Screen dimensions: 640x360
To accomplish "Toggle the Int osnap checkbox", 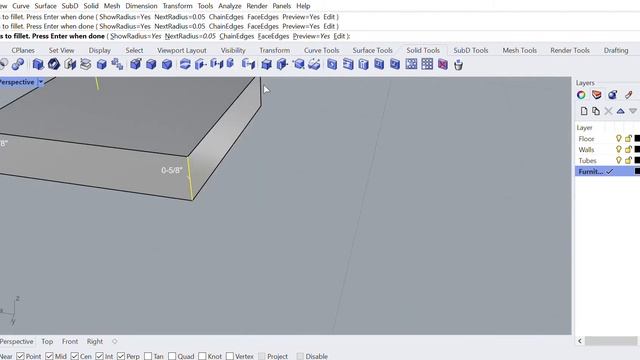I will click(100, 356).
